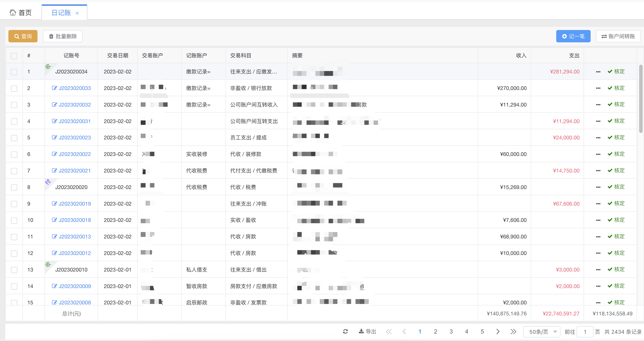Open entry J2023020023 for editing
Screen dimensions: 644x341
tap(71, 137)
